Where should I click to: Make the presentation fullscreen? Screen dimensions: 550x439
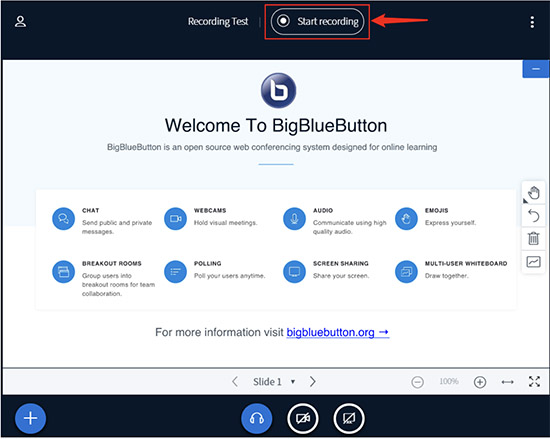point(534,381)
